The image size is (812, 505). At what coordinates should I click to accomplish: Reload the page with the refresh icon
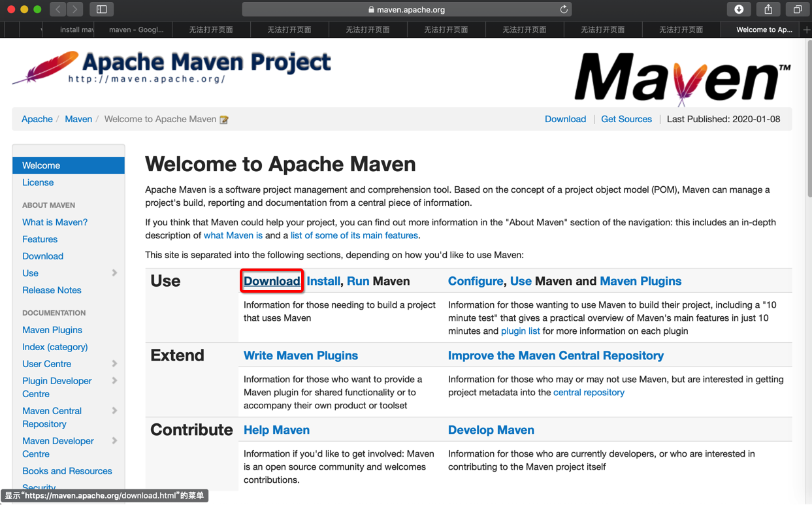click(x=564, y=9)
